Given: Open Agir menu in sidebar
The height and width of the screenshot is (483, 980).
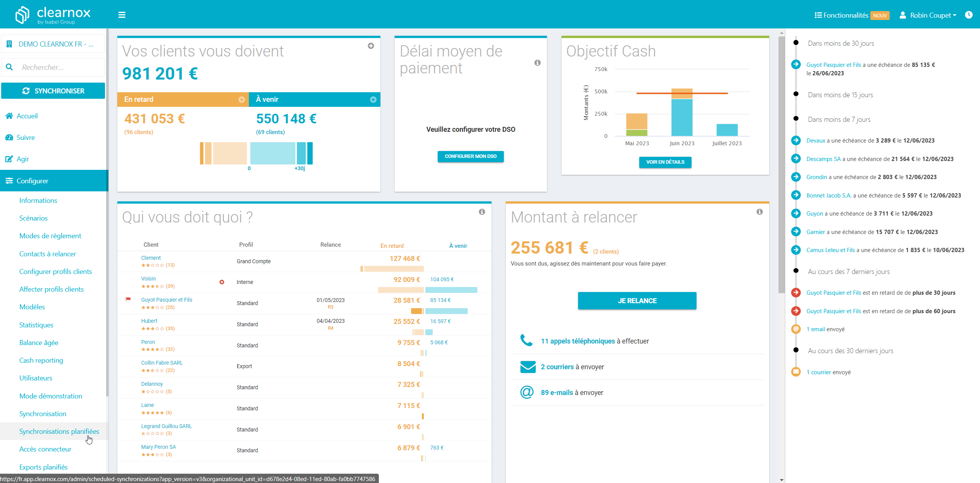Looking at the screenshot, I should pos(23,159).
